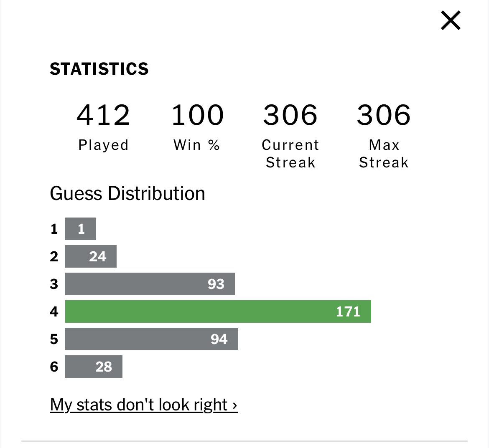Click the row label 1 in distribution
This screenshot has height=448, width=489.
54,229
